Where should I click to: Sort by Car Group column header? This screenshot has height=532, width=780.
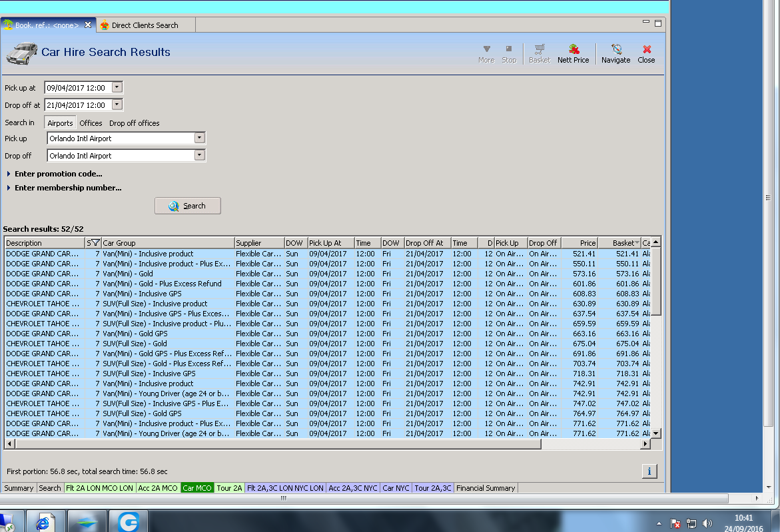[x=168, y=243]
